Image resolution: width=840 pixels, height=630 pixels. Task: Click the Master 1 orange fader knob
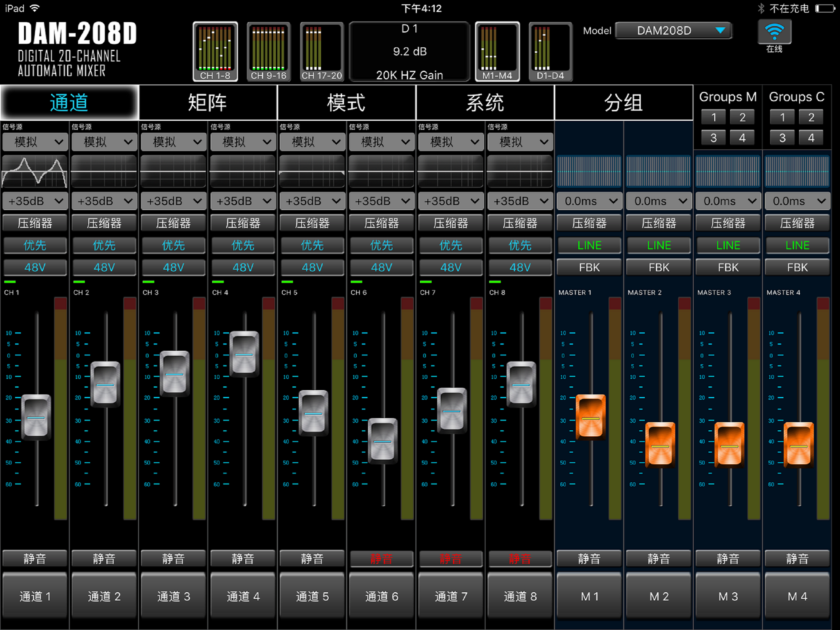pos(591,417)
